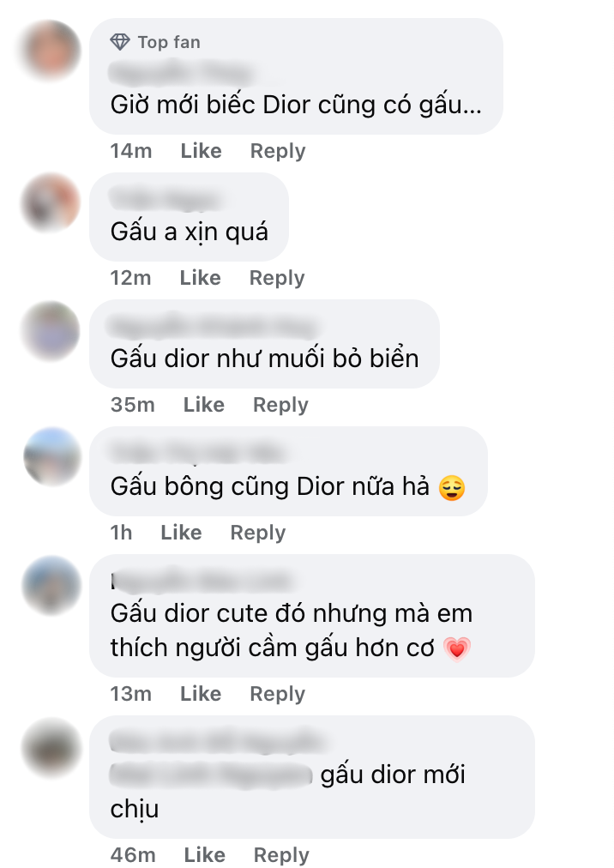Like the 'Gấu dior như muối bỏ biển' comment
This screenshot has width=614, height=868.
pyautogui.click(x=204, y=404)
